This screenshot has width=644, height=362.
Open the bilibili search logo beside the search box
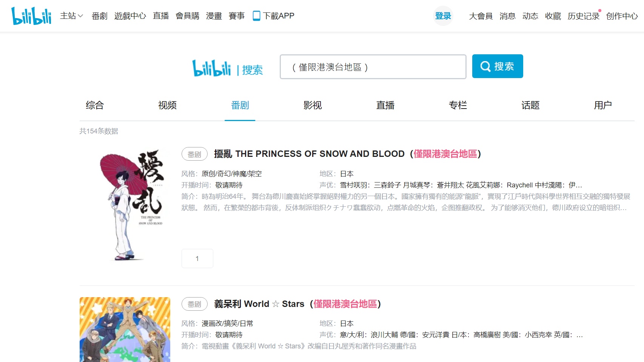tap(228, 68)
